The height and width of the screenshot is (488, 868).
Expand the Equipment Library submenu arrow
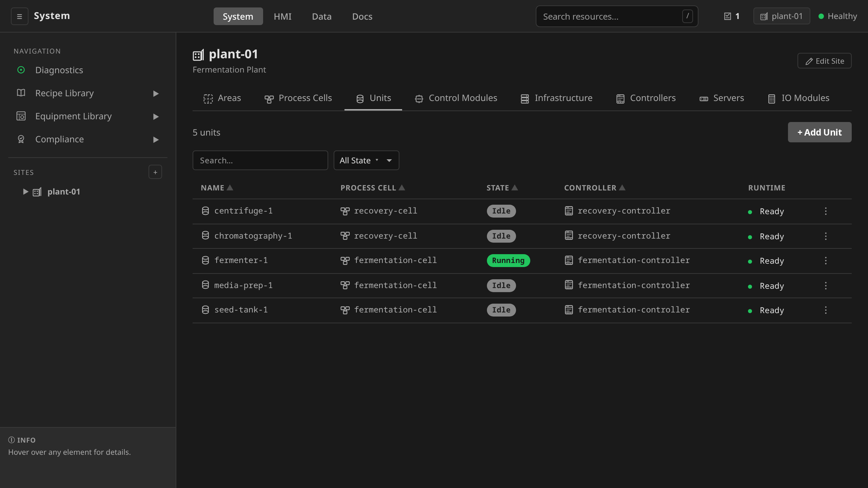(x=156, y=116)
